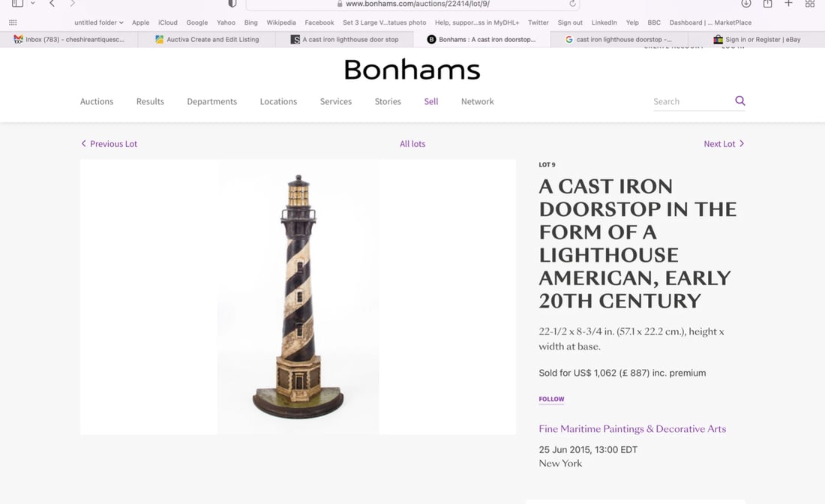825x504 pixels.
Task: Click the Bonhams search magnifier icon
Action: coord(740,100)
